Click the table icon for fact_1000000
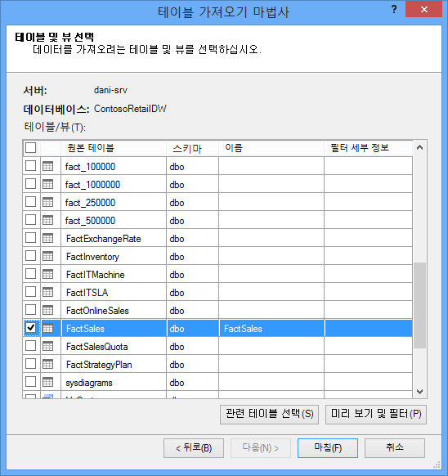 click(47, 184)
